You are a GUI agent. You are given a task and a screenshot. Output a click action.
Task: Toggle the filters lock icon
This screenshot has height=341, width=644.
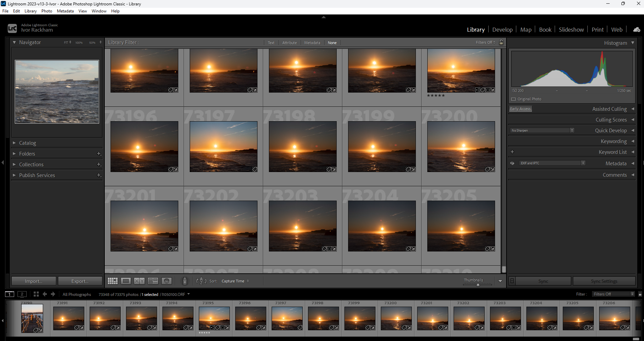pos(501,42)
